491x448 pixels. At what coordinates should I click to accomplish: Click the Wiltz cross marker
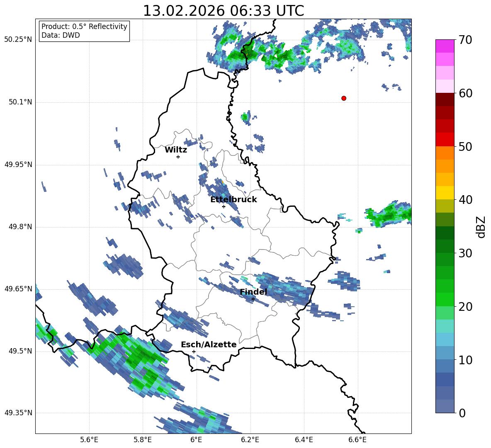coord(178,157)
